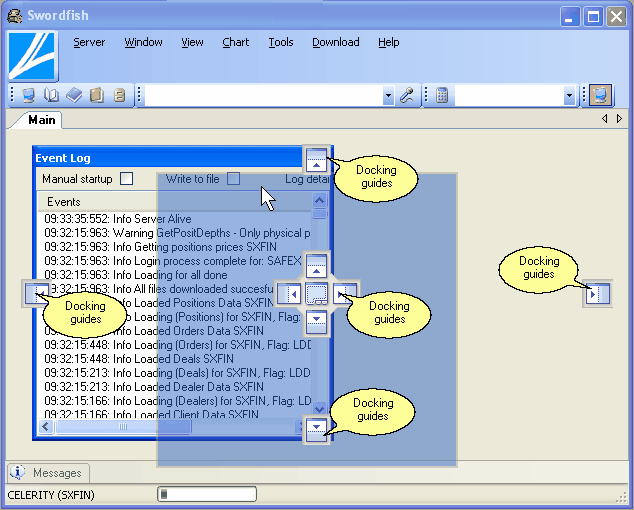Click the info icon on Messages tab

click(x=18, y=473)
